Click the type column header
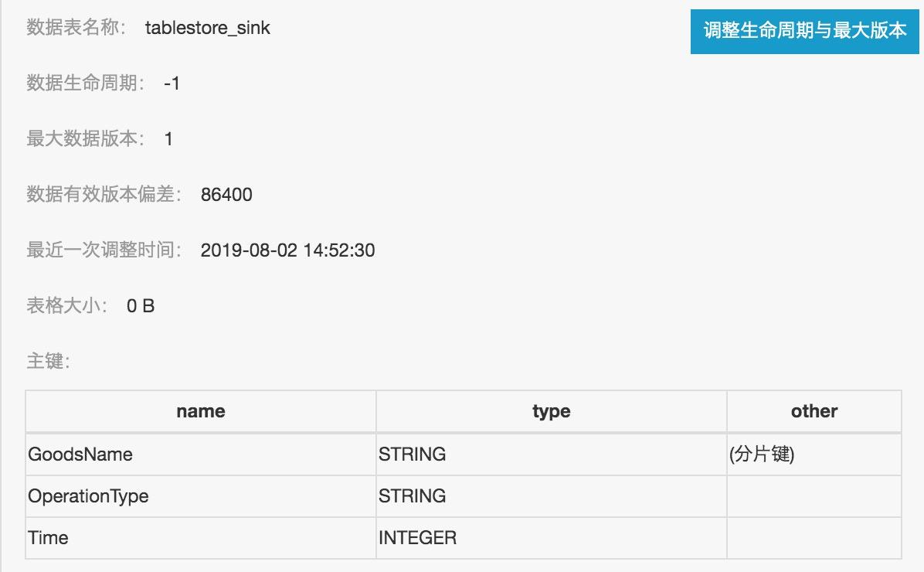The height and width of the screenshot is (572, 924). pos(551,411)
